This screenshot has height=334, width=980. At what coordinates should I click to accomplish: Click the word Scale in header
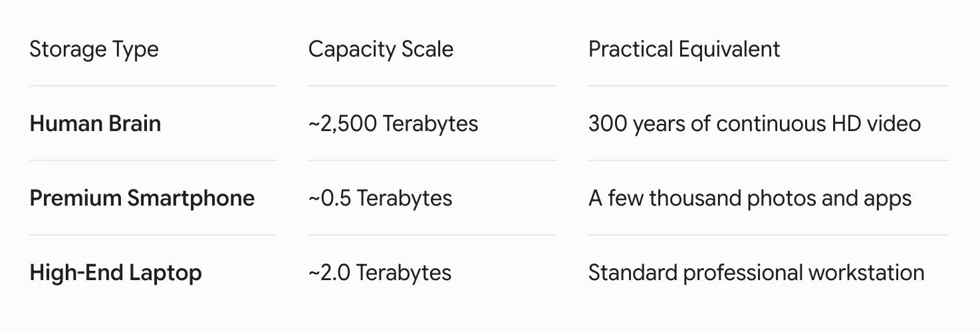tap(428, 49)
